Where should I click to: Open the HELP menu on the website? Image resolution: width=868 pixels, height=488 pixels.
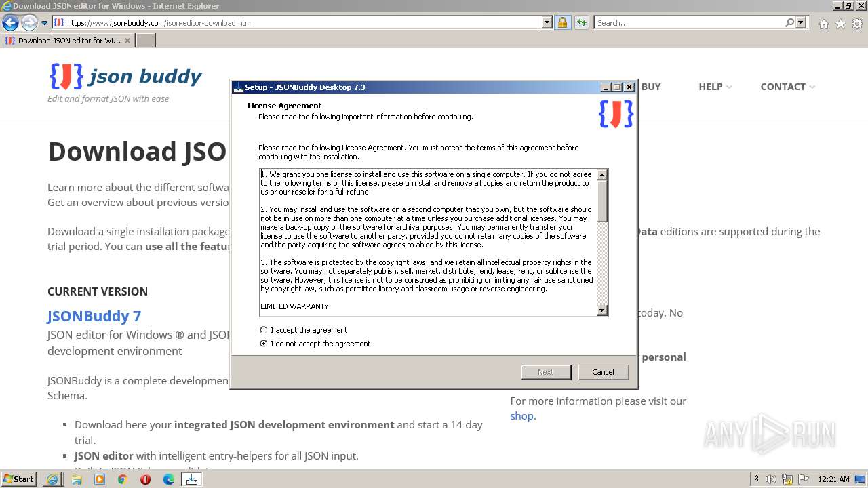click(x=711, y=87)
